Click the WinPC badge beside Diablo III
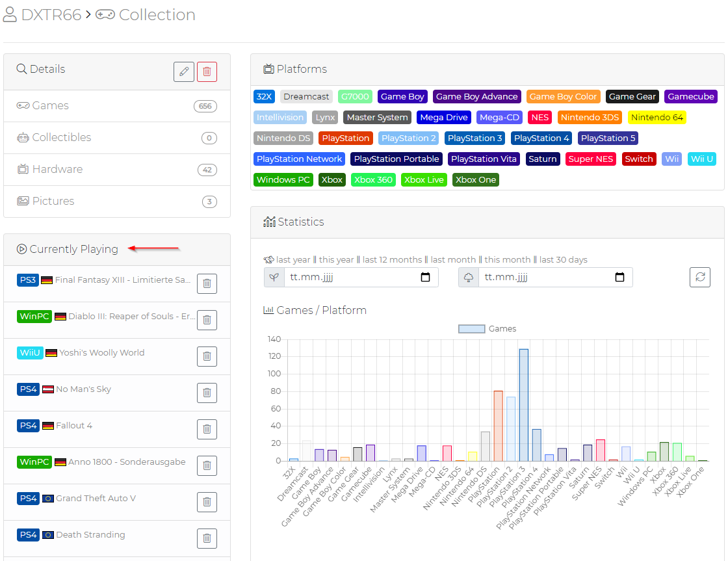Image resolution: width=728 pixels, height=561 pixels. pyautogui.click(x=34, y=317)
